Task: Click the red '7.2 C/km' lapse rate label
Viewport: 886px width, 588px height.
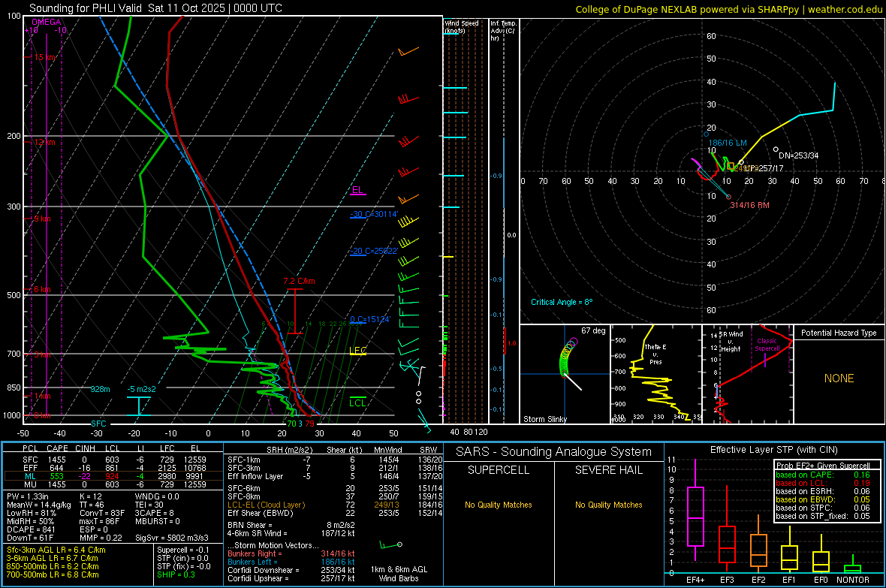Action: coord(300,281)
